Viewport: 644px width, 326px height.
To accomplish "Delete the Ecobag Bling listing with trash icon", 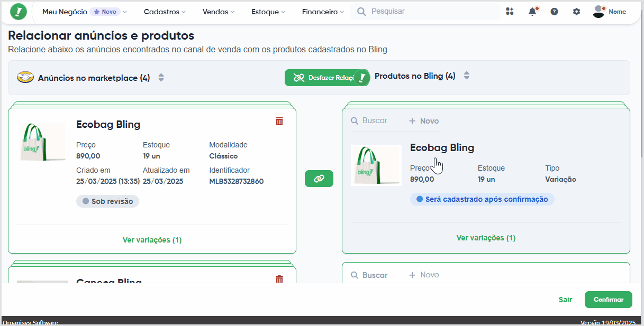I will [x=279, y=121].
